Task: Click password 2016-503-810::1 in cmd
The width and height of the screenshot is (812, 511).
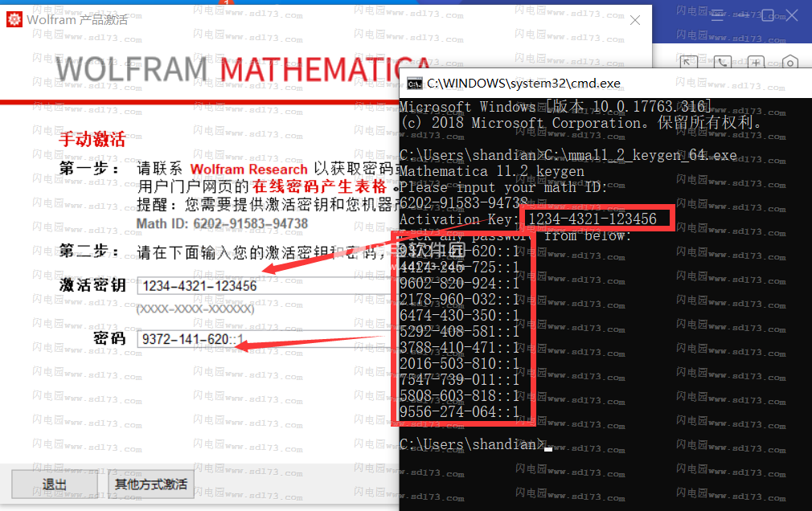Action: pos(459,363)
